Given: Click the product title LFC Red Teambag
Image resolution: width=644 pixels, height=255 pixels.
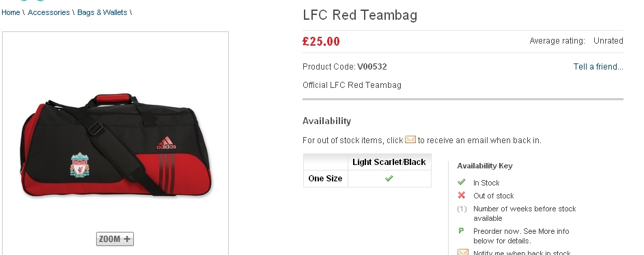Looking at the screenshot, I should click(x=360, y=15).
